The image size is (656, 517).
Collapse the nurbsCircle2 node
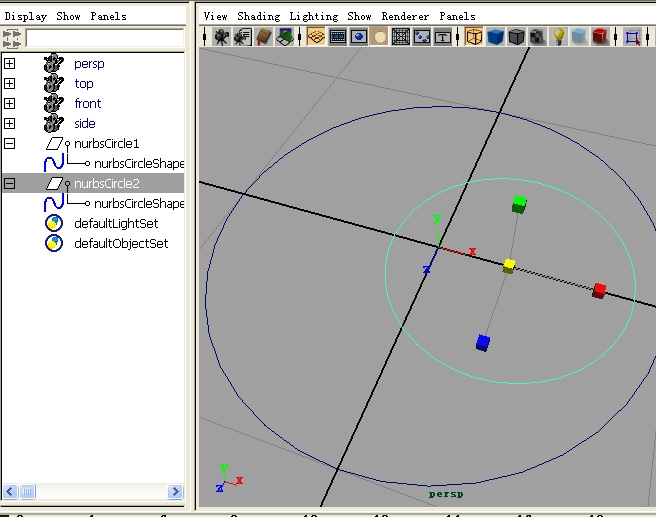[x=10, y=184]
